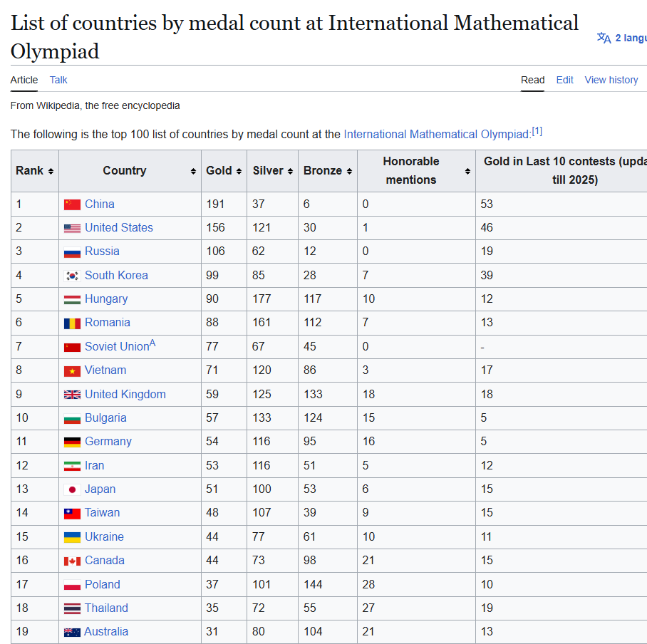The image size is (647, 644).
Task: Switch to the Talk tab
Action: coord(58,80)
